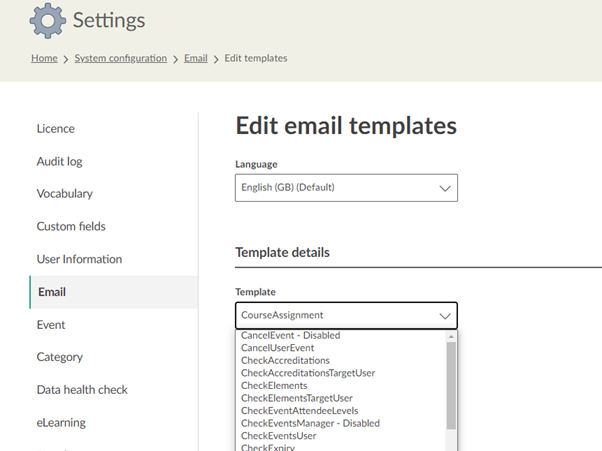Collapse the Template dropdown via its chevron
The height and width of the screenshot is (451, 602).
point(445,315)
